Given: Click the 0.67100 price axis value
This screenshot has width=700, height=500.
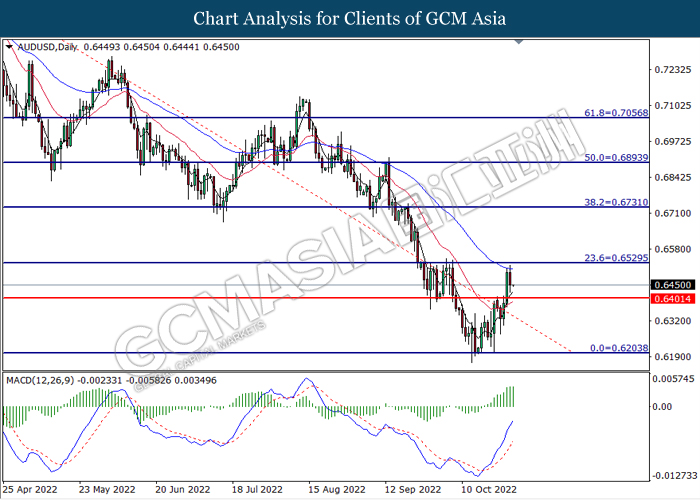Looking at the screenshot, I should click(673, 213).
